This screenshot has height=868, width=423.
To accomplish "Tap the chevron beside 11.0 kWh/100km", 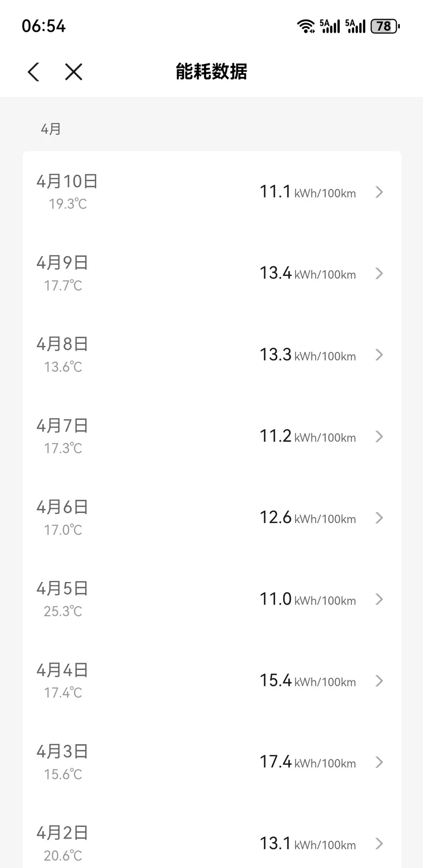I will click(x=379, y=599).
